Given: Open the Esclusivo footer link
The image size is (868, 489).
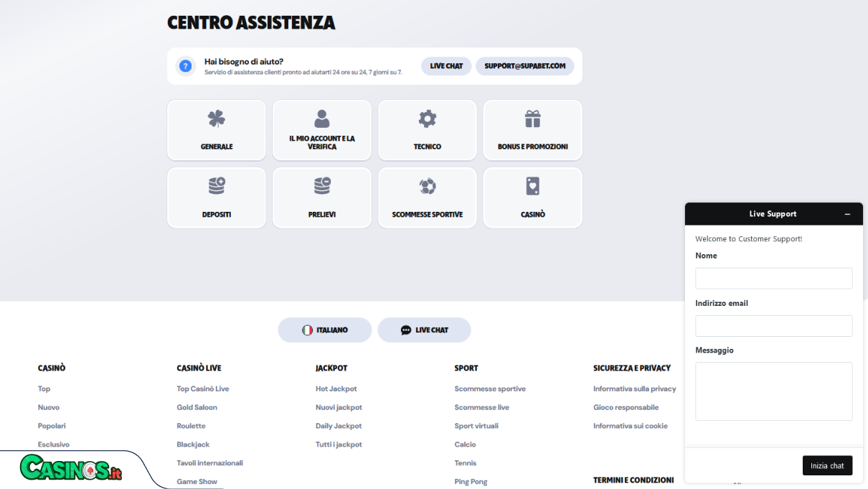Looking at the screenshot, I should (x=54, y=444).
